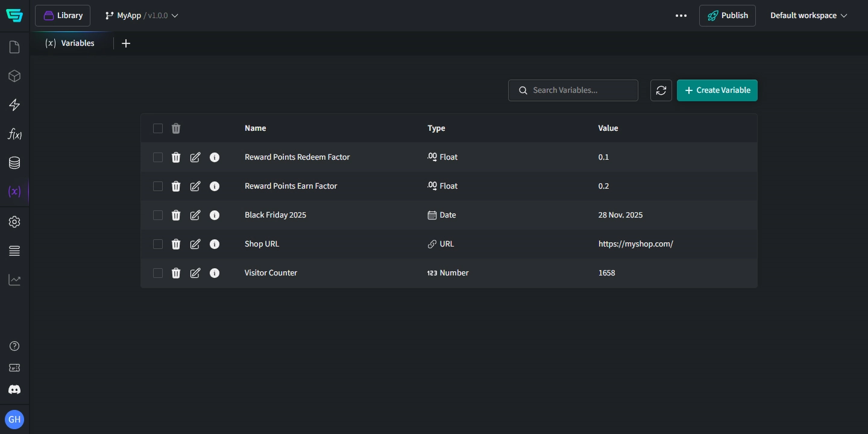Open the functions f(x) sidebar icon
The image size is (868, 434).
tap(14, 134)
